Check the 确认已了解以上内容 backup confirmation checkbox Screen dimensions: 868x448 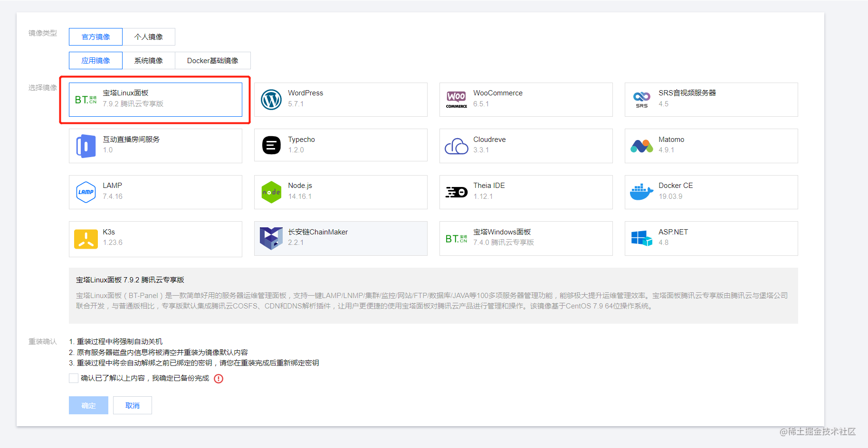click(x=74, y=378)
